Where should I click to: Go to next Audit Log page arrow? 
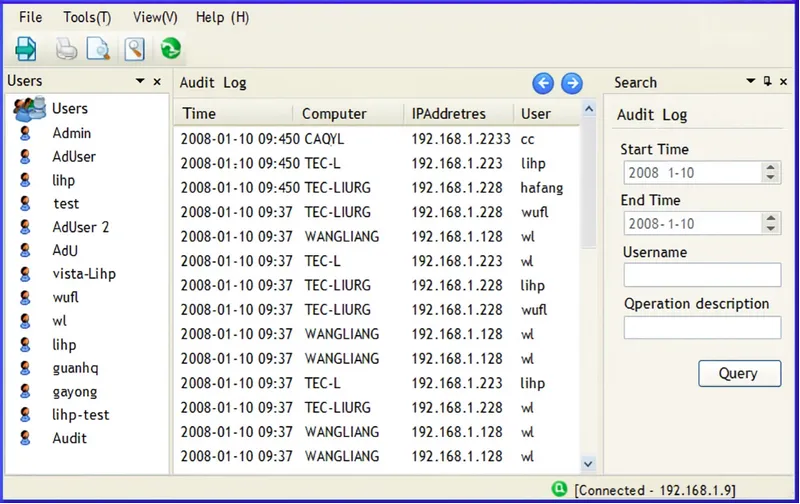click(x=572, y=83)
